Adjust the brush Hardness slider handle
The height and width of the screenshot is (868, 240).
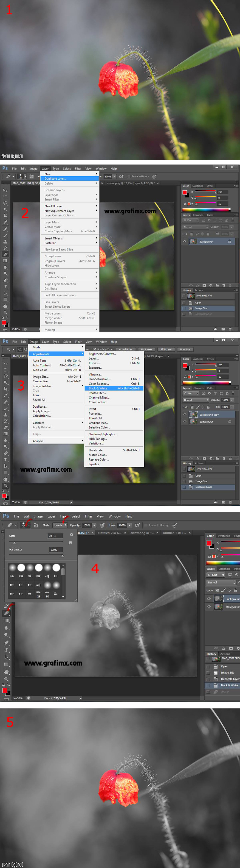62,556
